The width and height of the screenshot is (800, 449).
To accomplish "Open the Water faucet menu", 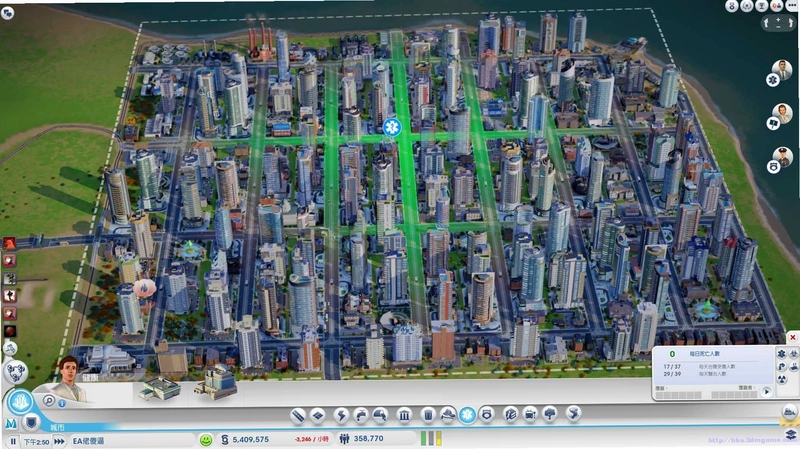I will pyautogui.click(x=360, y=415).
